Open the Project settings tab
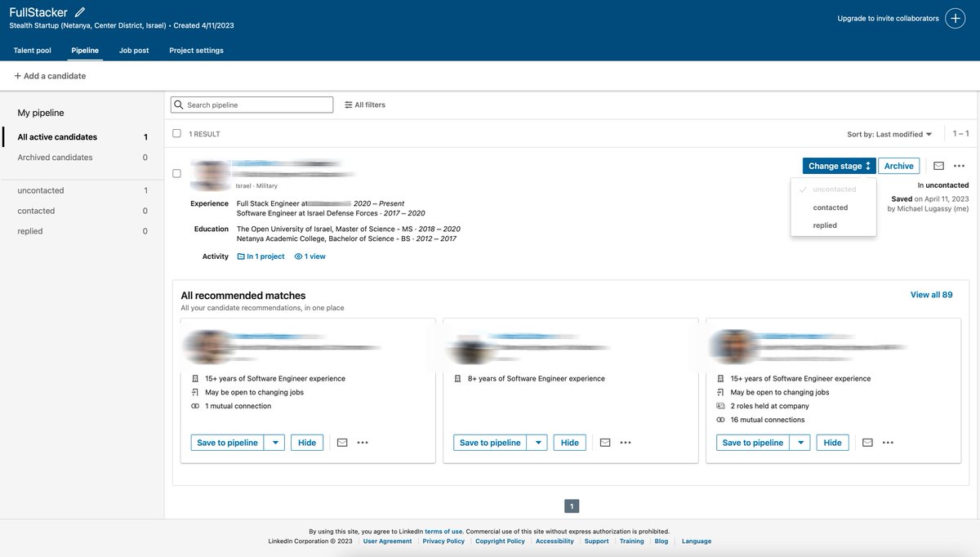The image size is (980, 557). coord(196,51)
